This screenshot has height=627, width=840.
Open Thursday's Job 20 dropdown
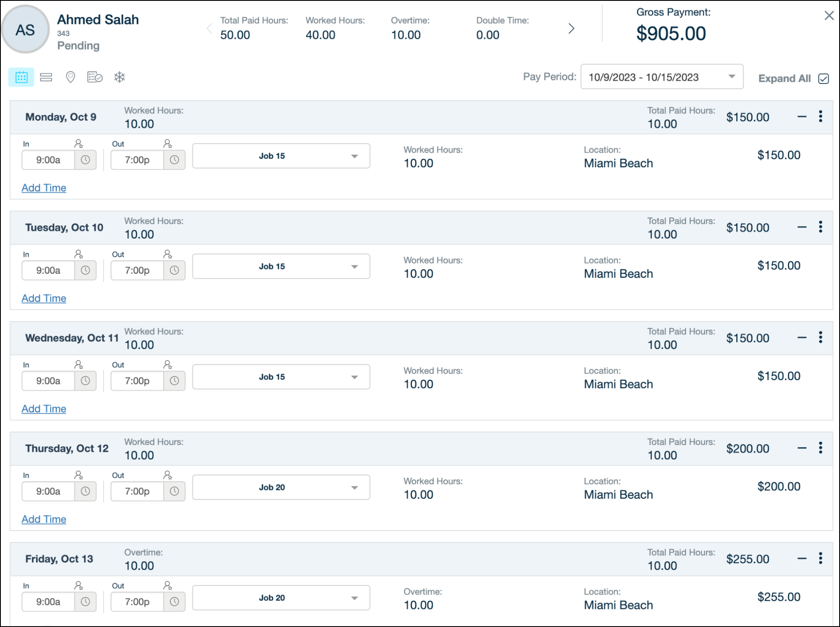click(x=281, y=487)
